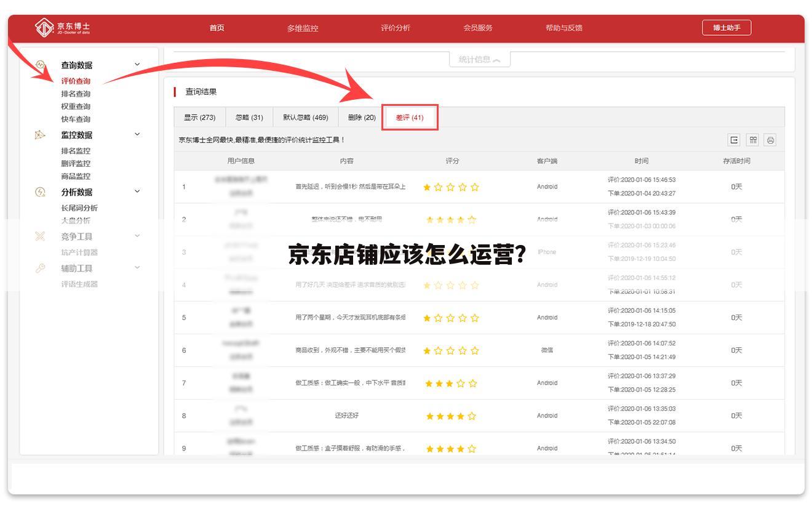Collapse the 查询数据 section chevron
This screenshot has width=812, height=511.
(x=137, y=64)
